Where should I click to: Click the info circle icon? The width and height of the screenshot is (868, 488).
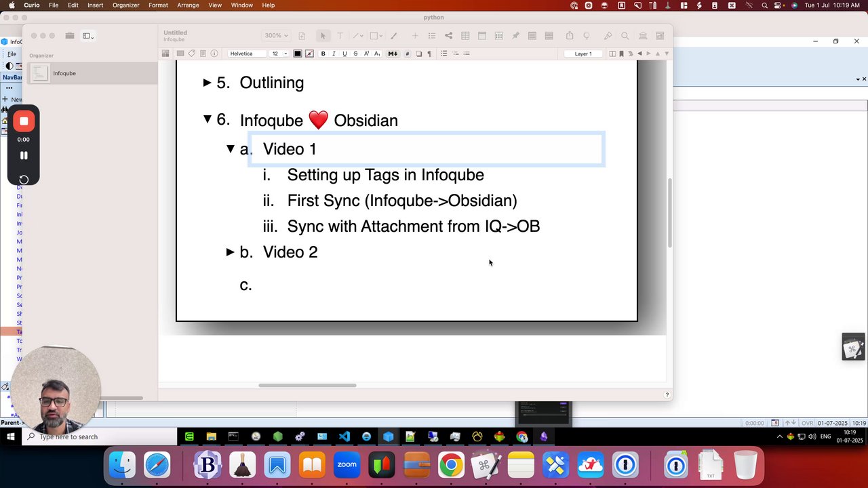click(x=214, y=54)
